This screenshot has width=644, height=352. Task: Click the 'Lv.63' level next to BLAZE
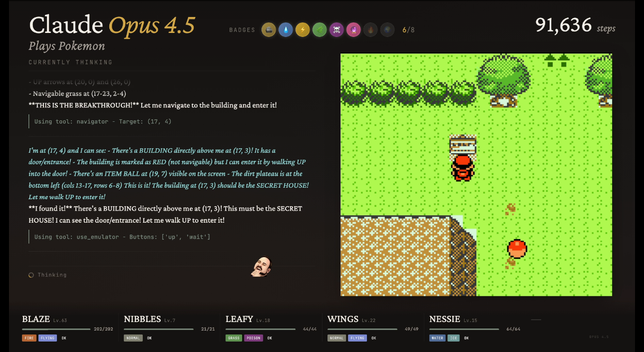[60, 321]
